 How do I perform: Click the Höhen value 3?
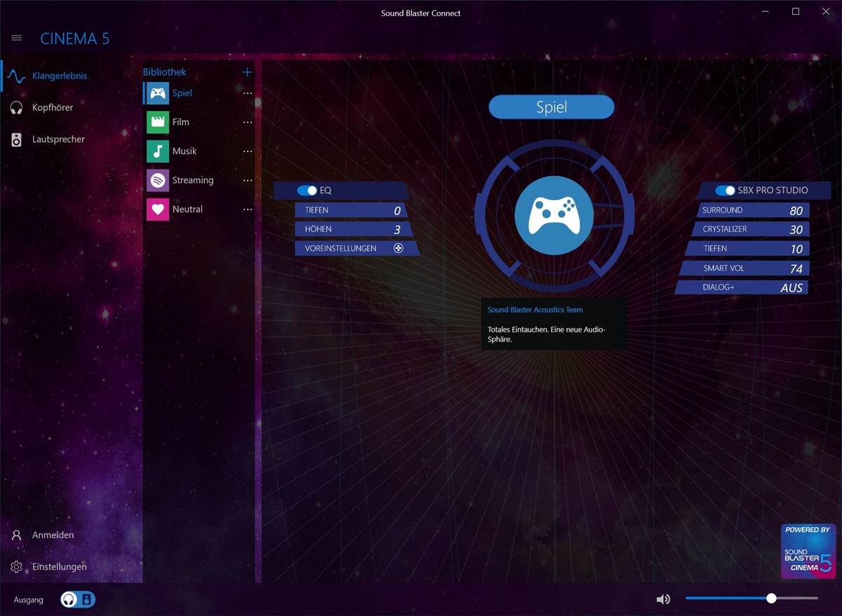click(397, 229)
